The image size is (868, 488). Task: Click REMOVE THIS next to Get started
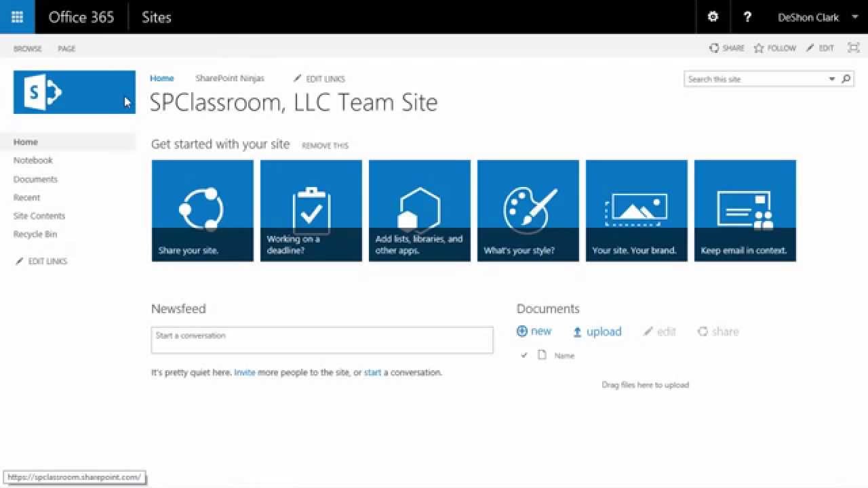pyautogui.click(x=325, y=146)
